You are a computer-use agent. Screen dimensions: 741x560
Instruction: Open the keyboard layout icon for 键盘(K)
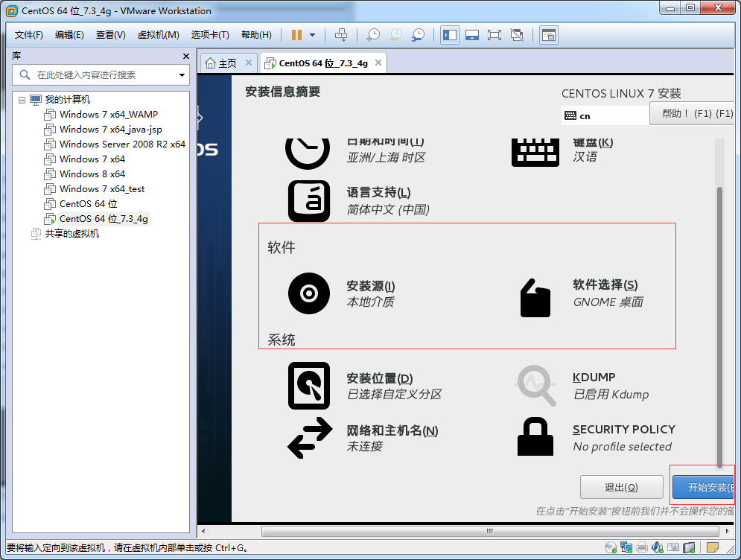pos(535,152)
